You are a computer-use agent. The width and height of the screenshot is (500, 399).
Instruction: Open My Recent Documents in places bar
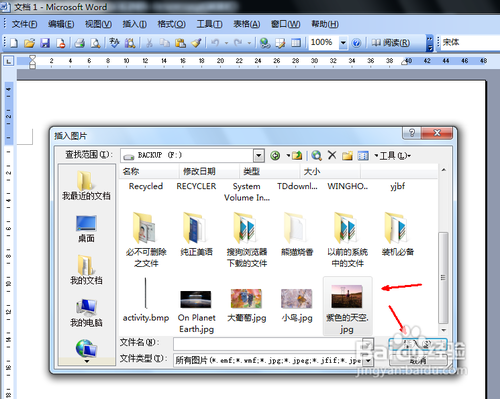click(86, 185)
